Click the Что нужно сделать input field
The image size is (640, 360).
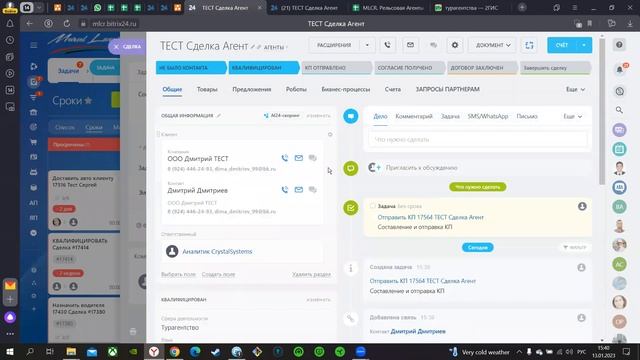pyautogui.click(x=478, y=140)
